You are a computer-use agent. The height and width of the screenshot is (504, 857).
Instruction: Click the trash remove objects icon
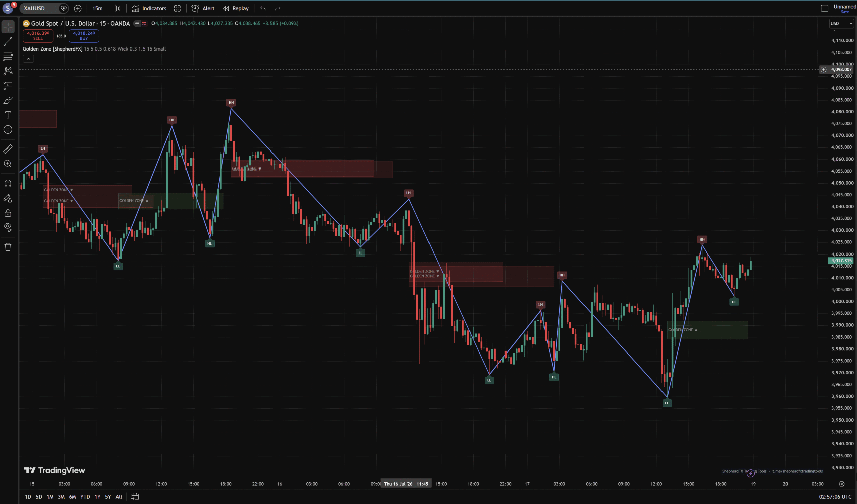point(8,247)
